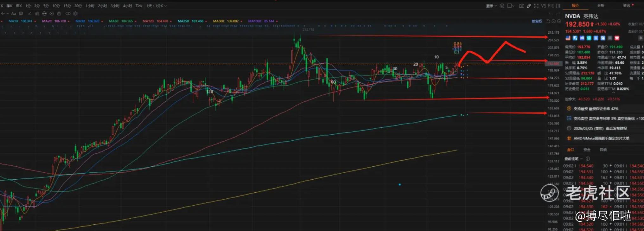
Task: Click the 支持融资 margin info row
Action: point(596,109)
